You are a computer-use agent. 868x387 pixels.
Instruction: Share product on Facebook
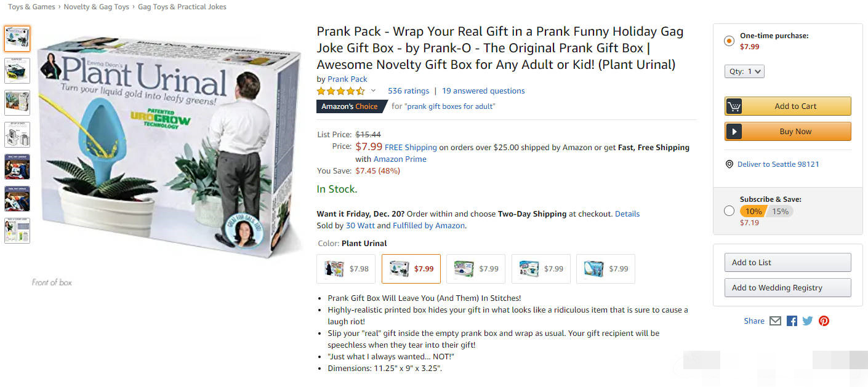(x=792, y=321)
